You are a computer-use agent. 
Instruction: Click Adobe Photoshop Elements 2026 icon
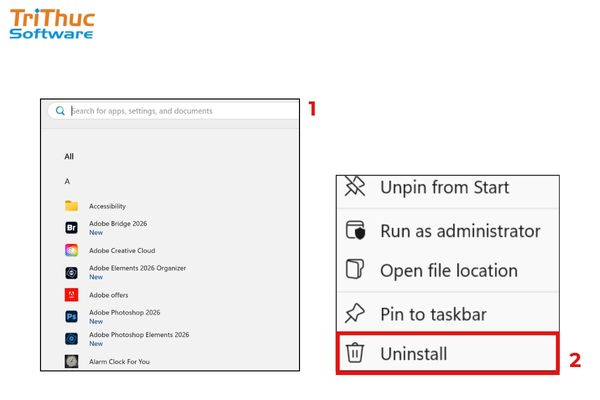[72, 339]
